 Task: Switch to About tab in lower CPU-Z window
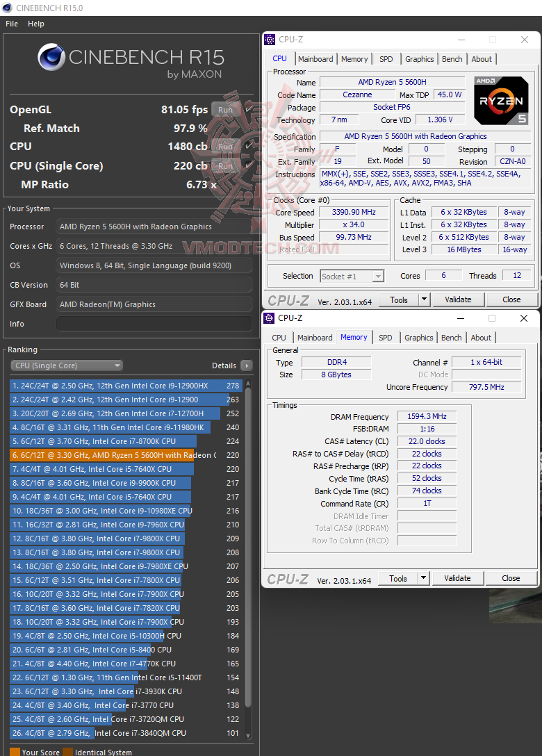[481, 338]
